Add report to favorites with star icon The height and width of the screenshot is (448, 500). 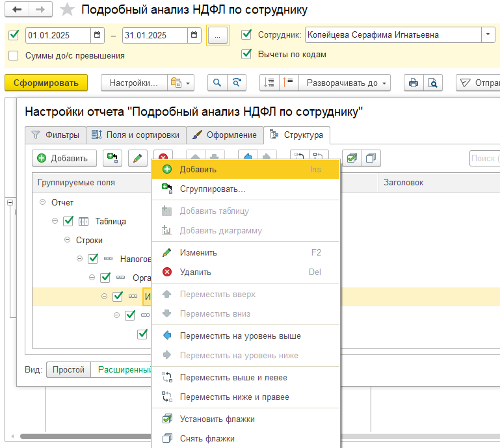coord(66,10)
